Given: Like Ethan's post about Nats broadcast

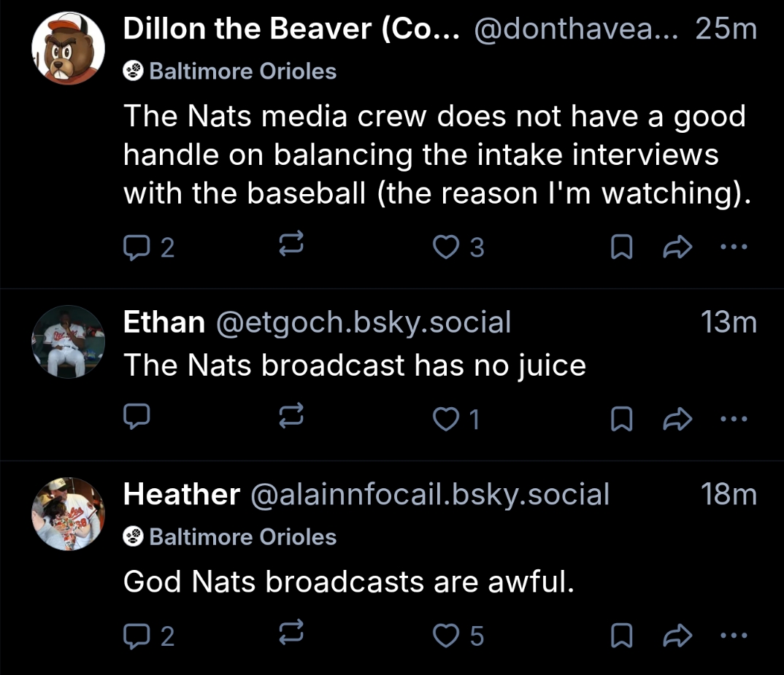Looking at the screenshot, I should point(445,418).
